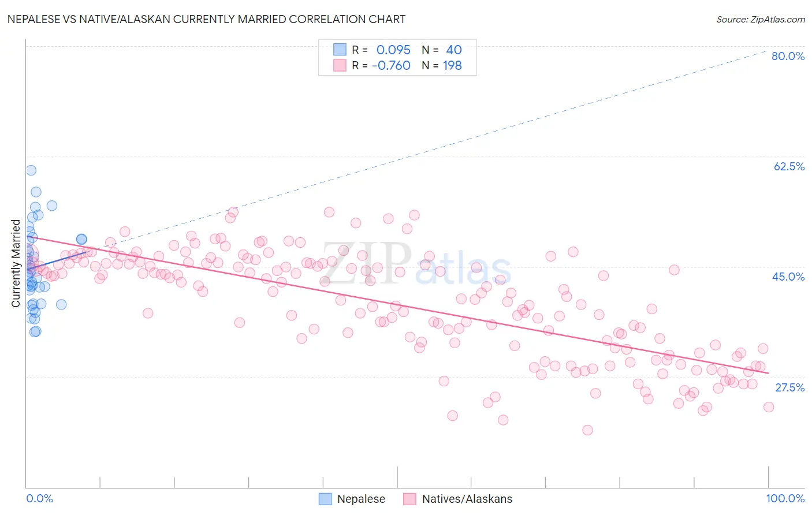
Task: Click the 27.5% y-axis label
Action: point(789,387)
